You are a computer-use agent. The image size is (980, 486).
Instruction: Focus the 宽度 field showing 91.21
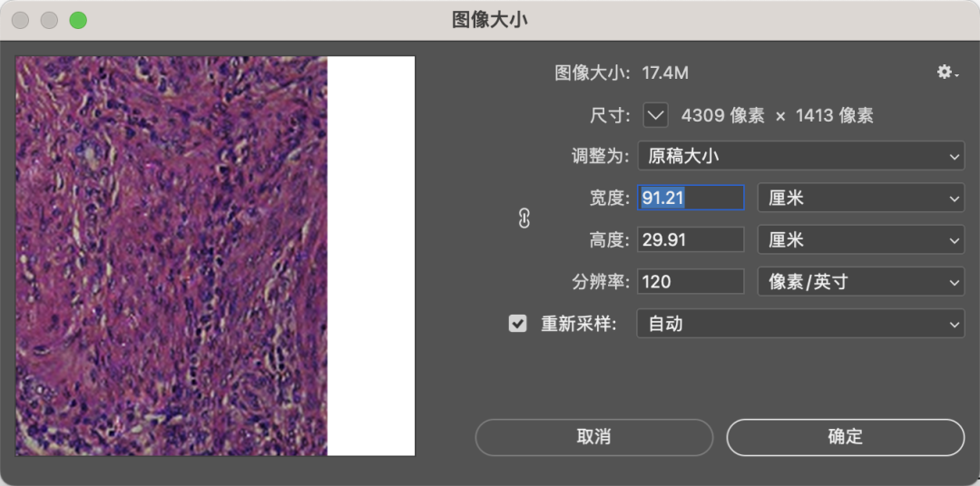(x=691, y=198)
